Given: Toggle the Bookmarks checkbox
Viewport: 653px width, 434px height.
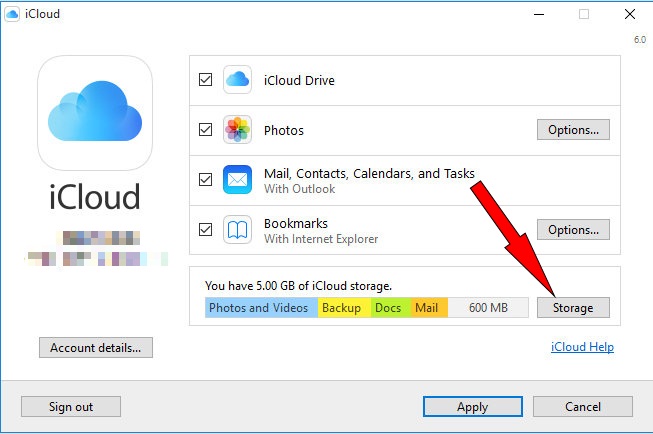Looking at the screenshot, I should click(205, 230).
